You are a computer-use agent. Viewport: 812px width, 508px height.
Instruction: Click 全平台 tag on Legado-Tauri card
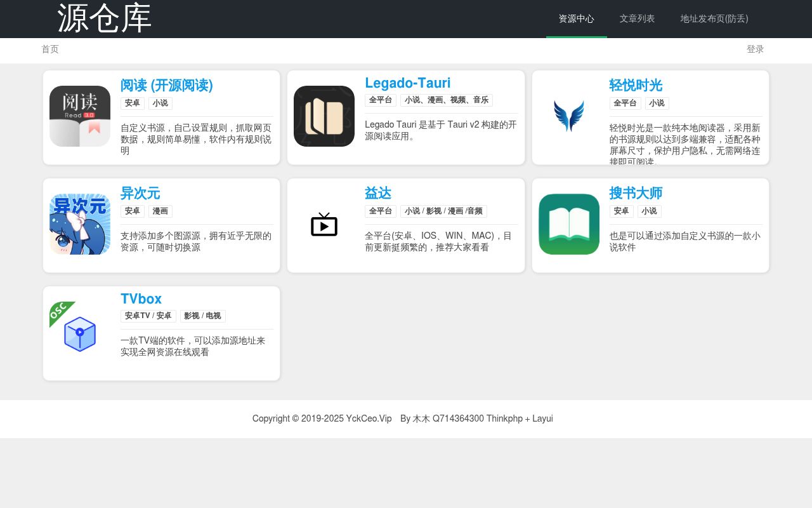[381, 100]
